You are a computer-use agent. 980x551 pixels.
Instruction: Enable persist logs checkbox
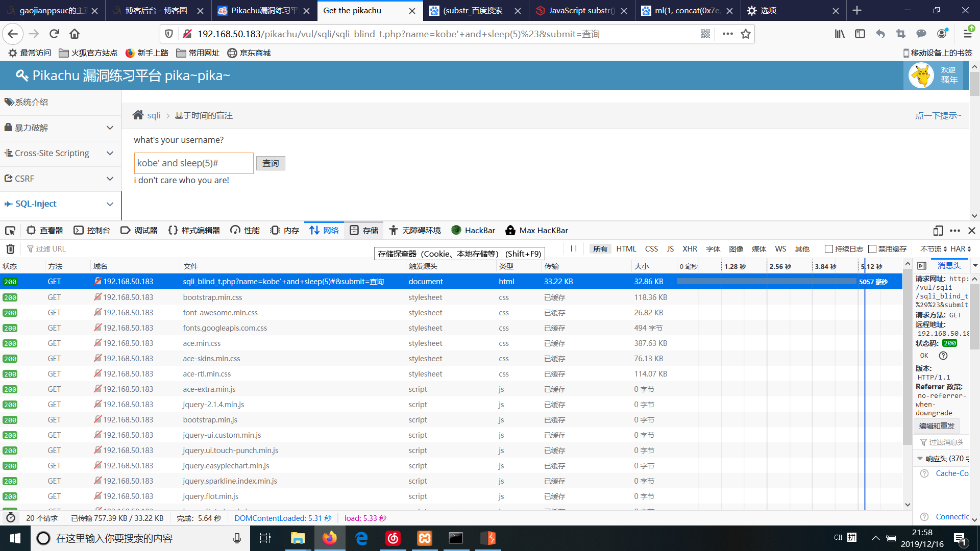pyautogui.click(x=829, y=249)
